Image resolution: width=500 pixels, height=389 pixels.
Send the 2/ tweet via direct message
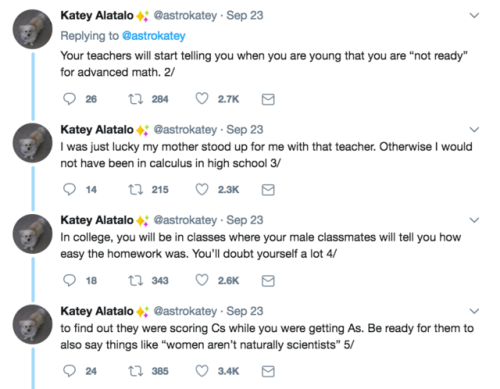click(x=268, y=99)
